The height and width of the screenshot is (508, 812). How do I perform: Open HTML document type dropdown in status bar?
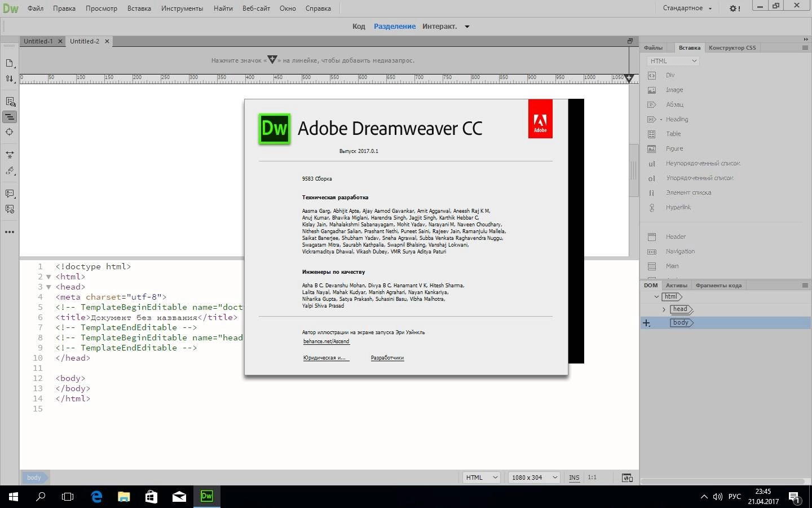click(x=482, y=478)
